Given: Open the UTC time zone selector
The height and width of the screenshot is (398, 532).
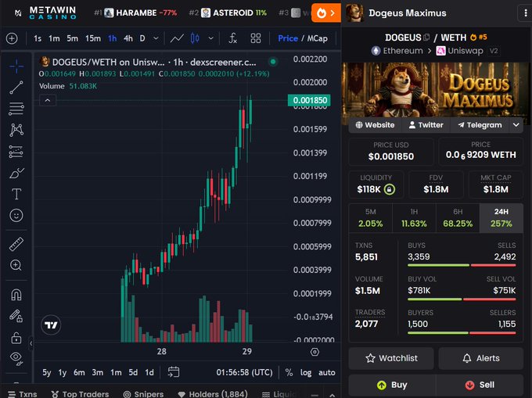Looking at the screenshot, I should (x=244, y=372).
